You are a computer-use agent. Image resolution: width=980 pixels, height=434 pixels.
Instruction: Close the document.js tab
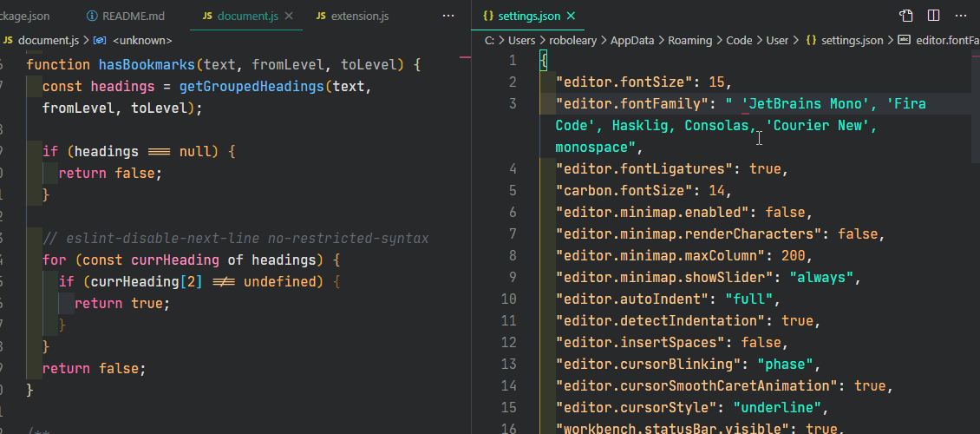(x=289, y=16)
